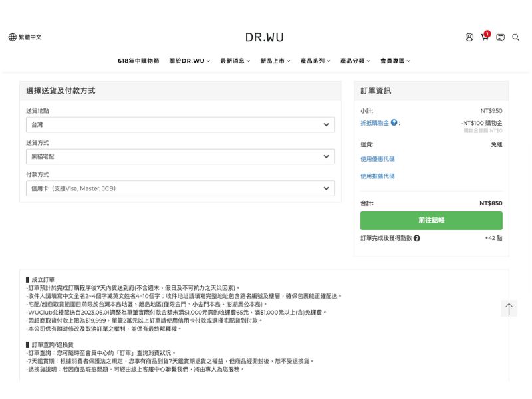Image resolution: width=532 pixels, height=399 pixels.
Task: Click the globe language icon
Action: (x=12, y=37)
